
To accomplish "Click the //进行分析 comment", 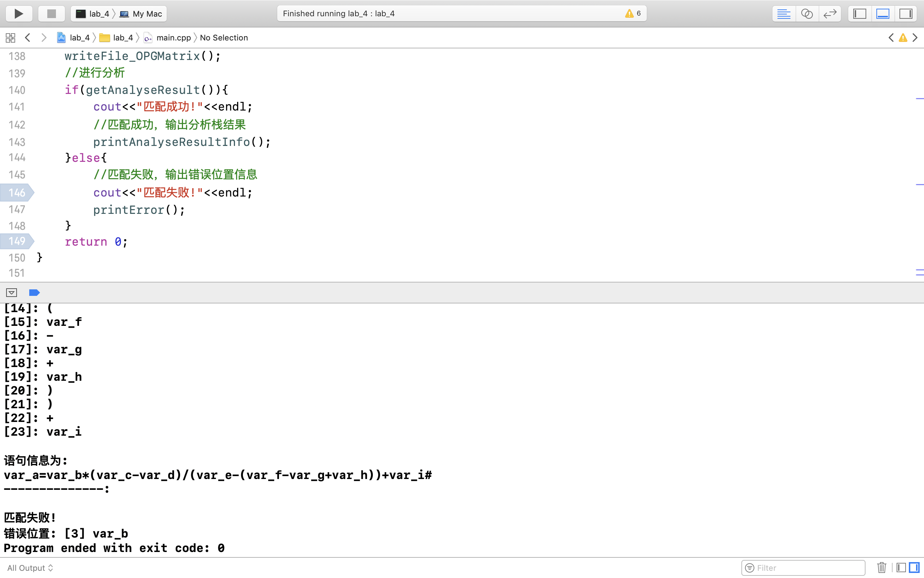I will click(95, 73).
